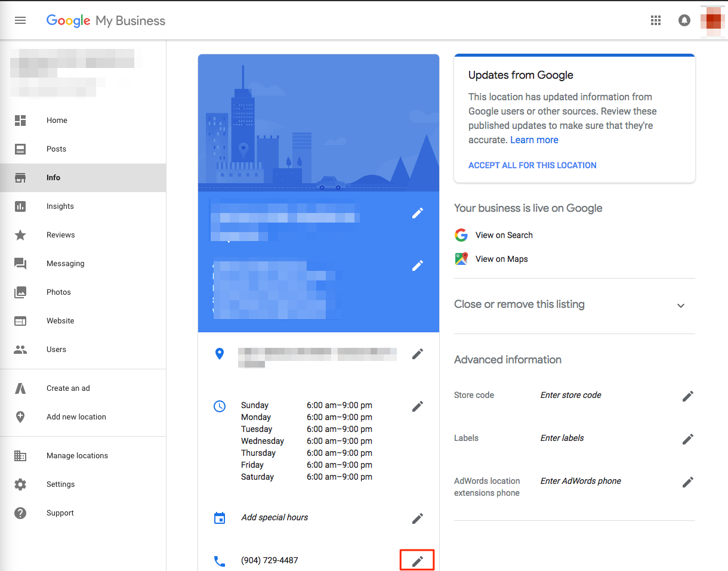Open Manage locations building icon
The height and width of the screenshot is (571, 728).
pos(20,455)
